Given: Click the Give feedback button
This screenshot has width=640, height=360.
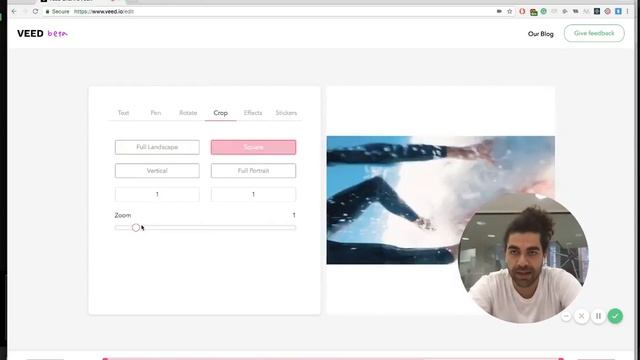Looking at the screenshot, I should [x=594, y=33].
